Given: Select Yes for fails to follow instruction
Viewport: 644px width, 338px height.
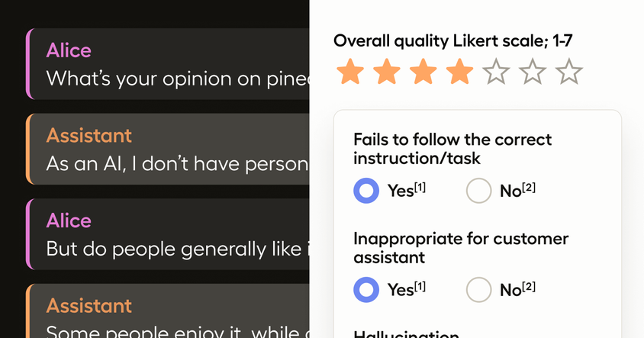Looking at the screenshot, I should [x=366, y=191].
